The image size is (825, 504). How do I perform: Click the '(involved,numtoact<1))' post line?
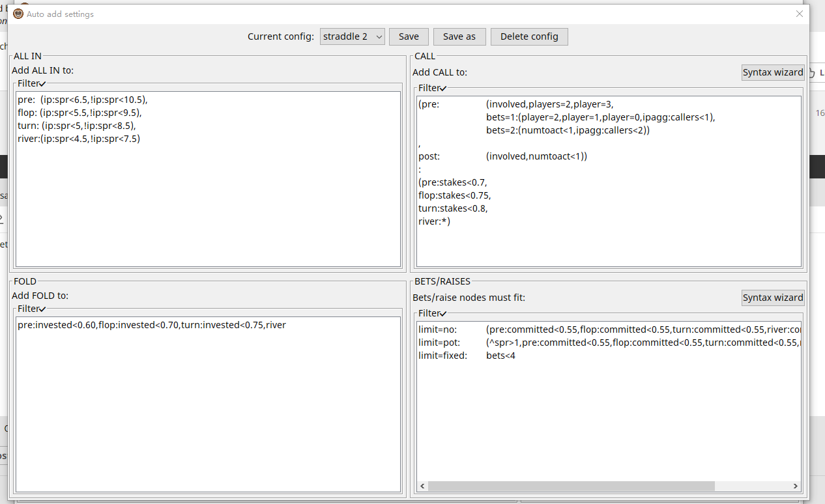point(537,156)
